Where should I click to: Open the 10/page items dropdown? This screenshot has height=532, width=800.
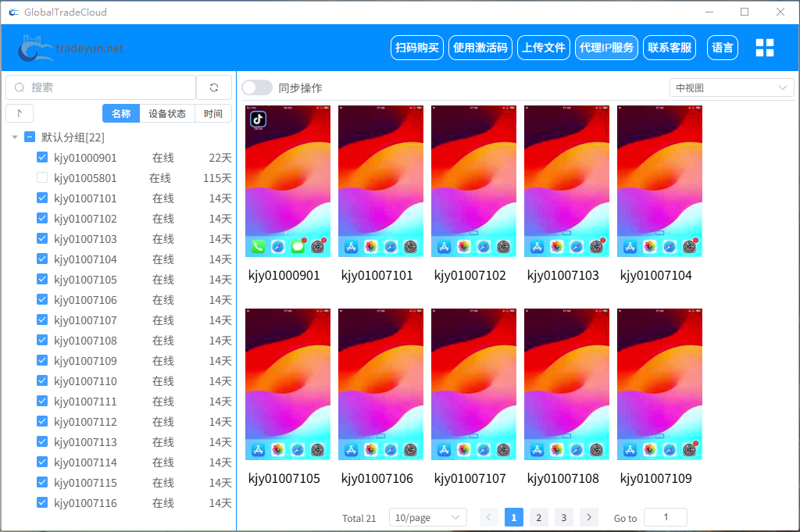click(x=427, y=517)
